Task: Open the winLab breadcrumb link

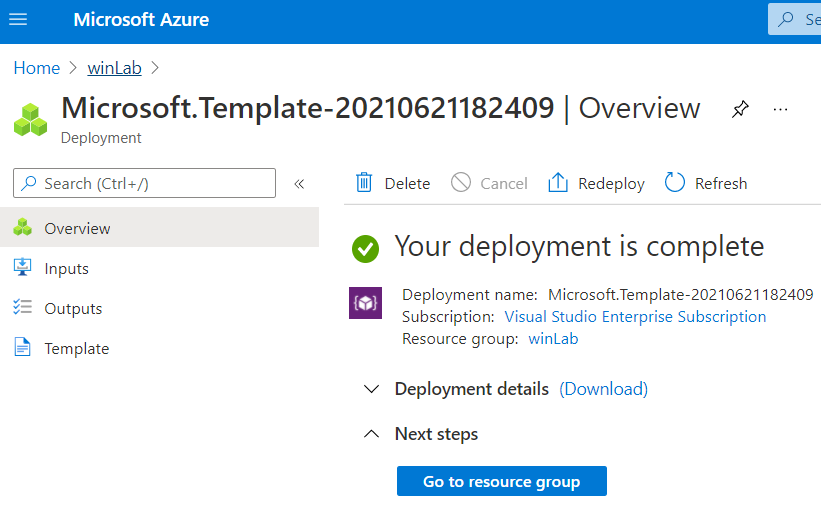Action: point(114,68)
